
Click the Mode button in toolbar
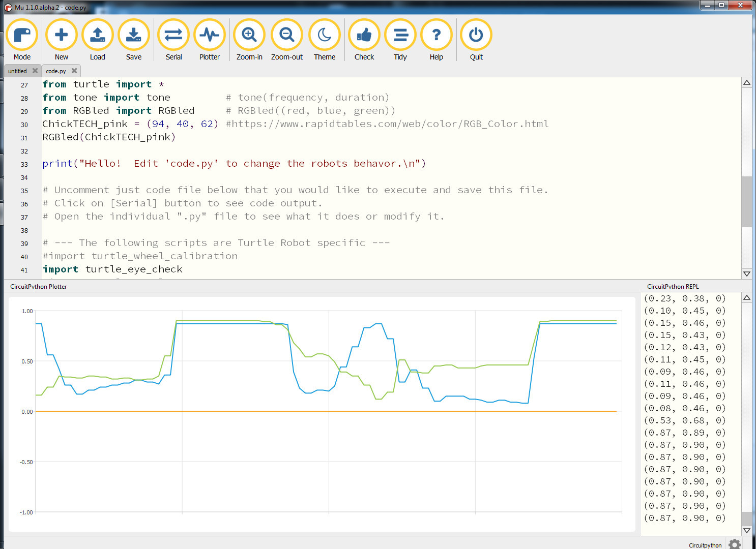point(22,35)
